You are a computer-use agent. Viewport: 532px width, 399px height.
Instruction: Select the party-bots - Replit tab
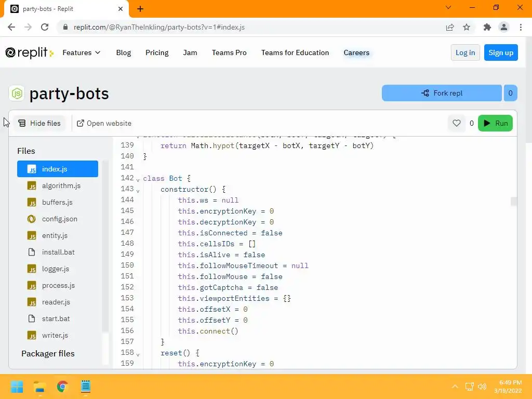[x=66, y=9]
